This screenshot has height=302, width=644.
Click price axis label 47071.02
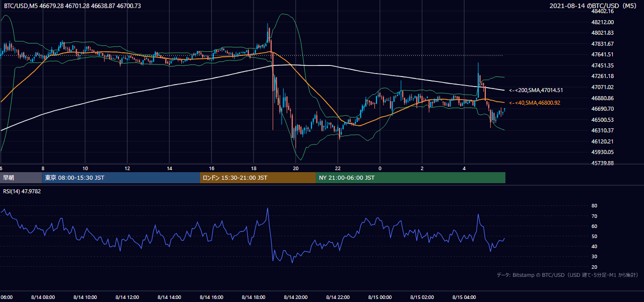[x=603, y=87]
